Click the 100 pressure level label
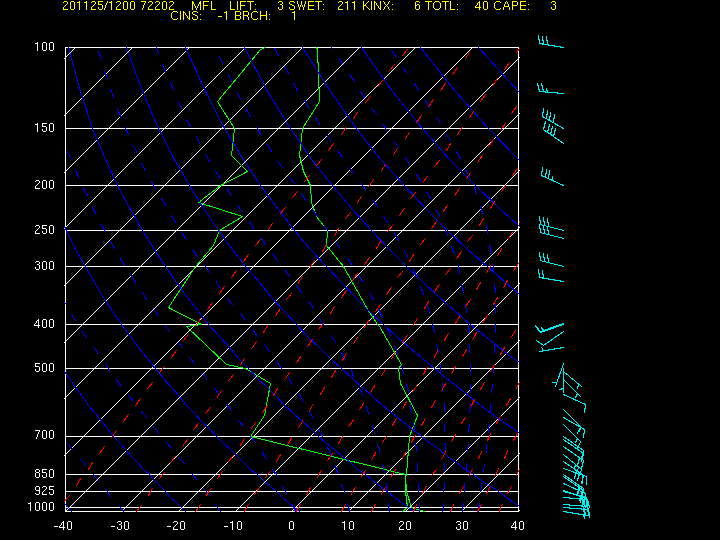This screenshot has width=720, height=540. [44, 47]
